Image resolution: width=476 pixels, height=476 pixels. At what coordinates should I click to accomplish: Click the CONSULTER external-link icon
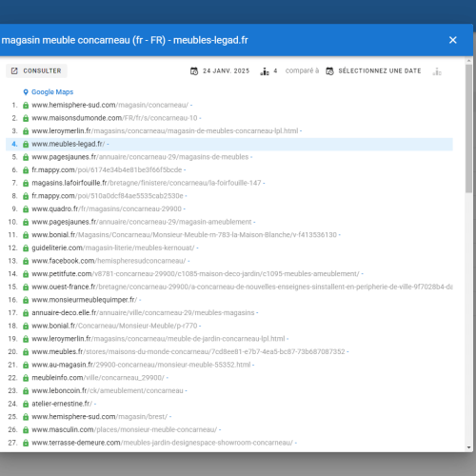14,70
